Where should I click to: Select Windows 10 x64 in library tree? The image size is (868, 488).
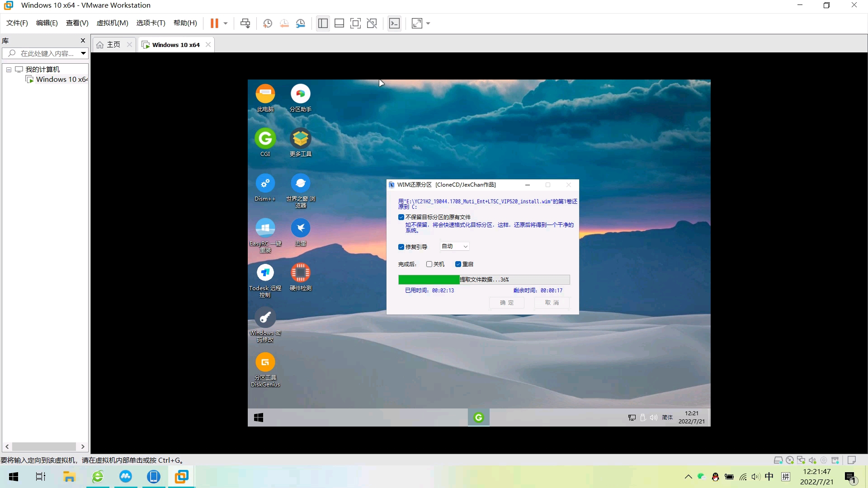pyautogui.click(x=57, y=80)
